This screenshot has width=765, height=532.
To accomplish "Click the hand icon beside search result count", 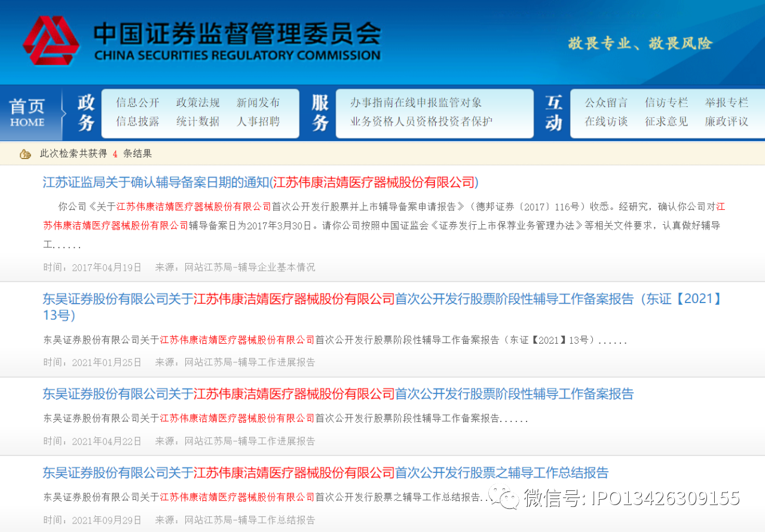I will [x=25, y=154].
